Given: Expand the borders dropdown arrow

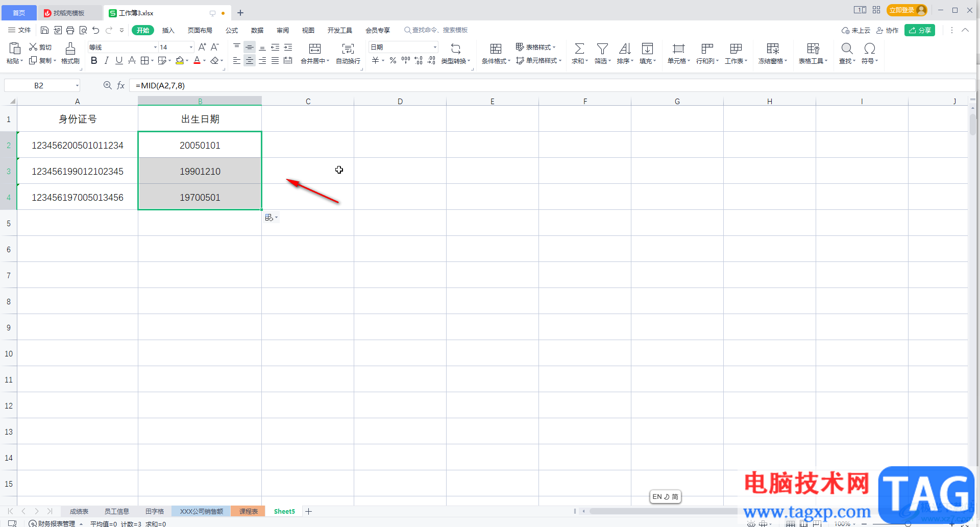Looking at the screenshot, I should [152, 61].
